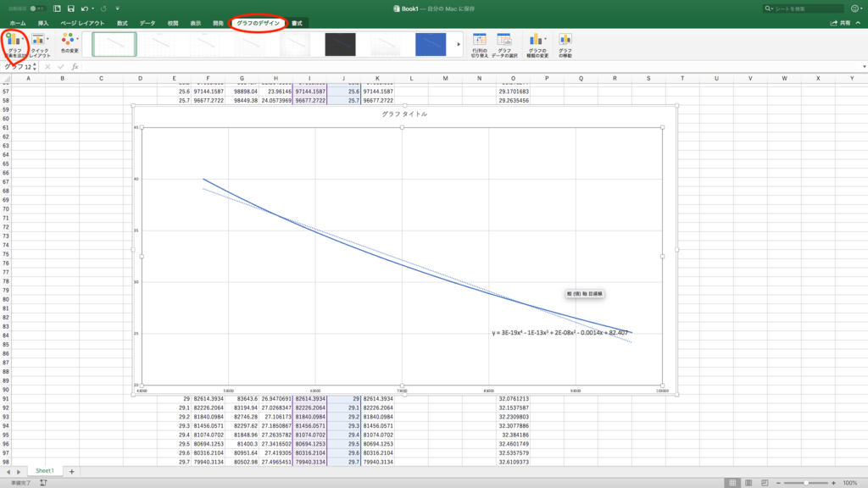
Task: Click cell containing 29.1701683
Action: click(x=513, y=91)
